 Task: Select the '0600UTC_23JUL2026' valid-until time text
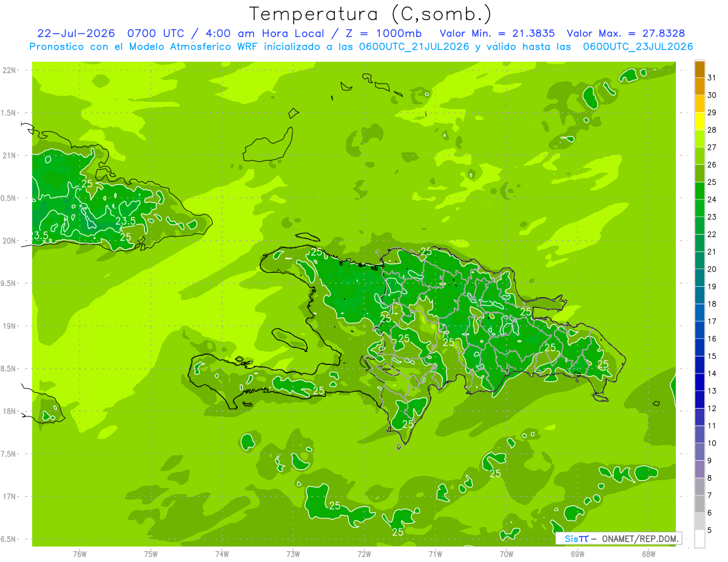coord(638,47)
